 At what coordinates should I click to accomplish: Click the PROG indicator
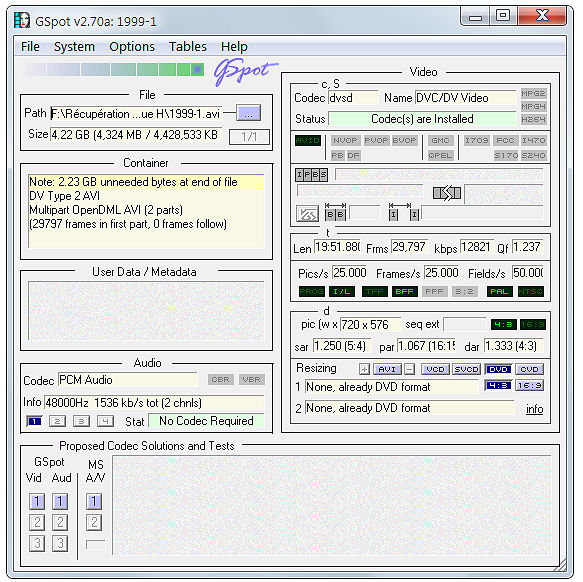coord(312,291)
